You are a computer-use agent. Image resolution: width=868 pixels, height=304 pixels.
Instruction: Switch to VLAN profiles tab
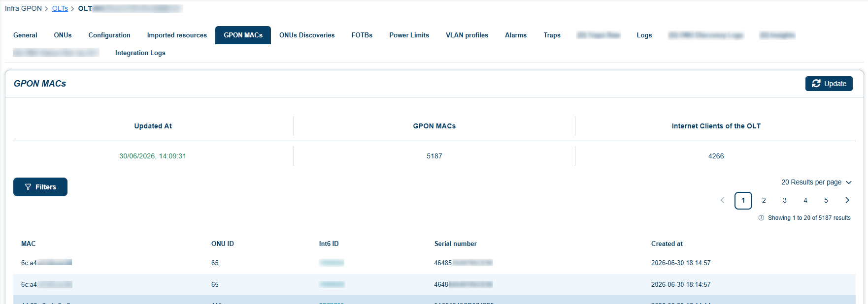tap(467, 35)
